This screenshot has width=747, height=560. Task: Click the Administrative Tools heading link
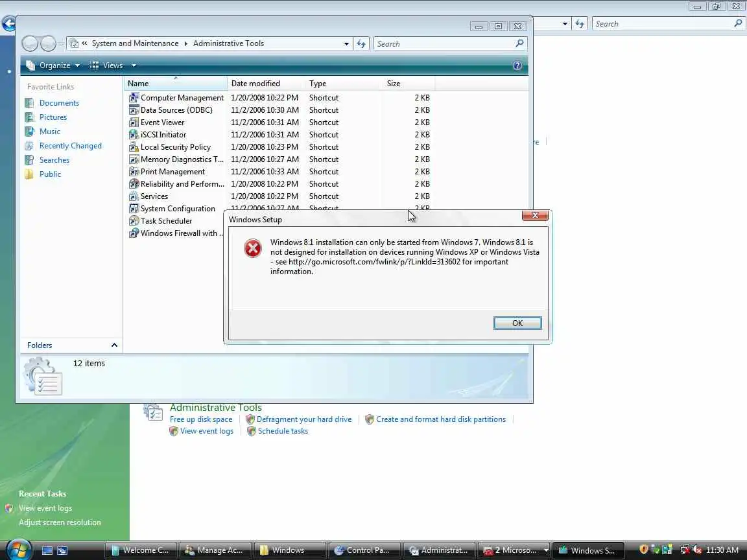tap(216, 408)
